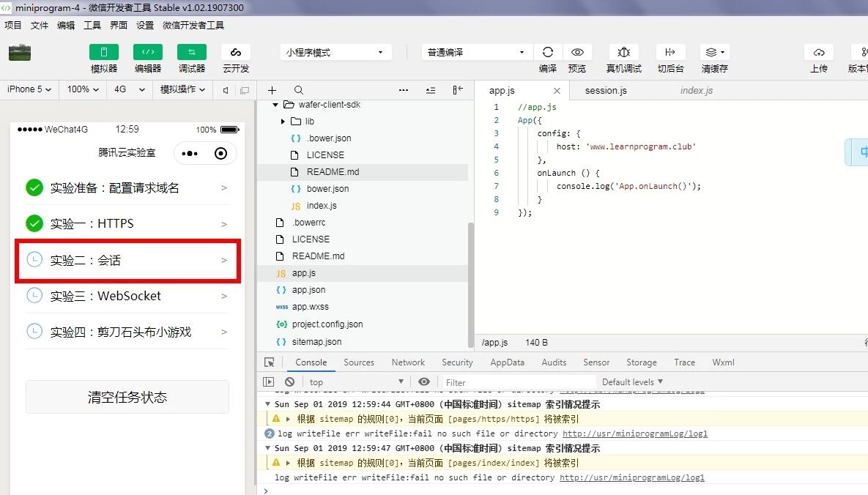Click the file tree sort/filter icon
The height and width of the screenshot is (495, 868).
click(431, 90)
